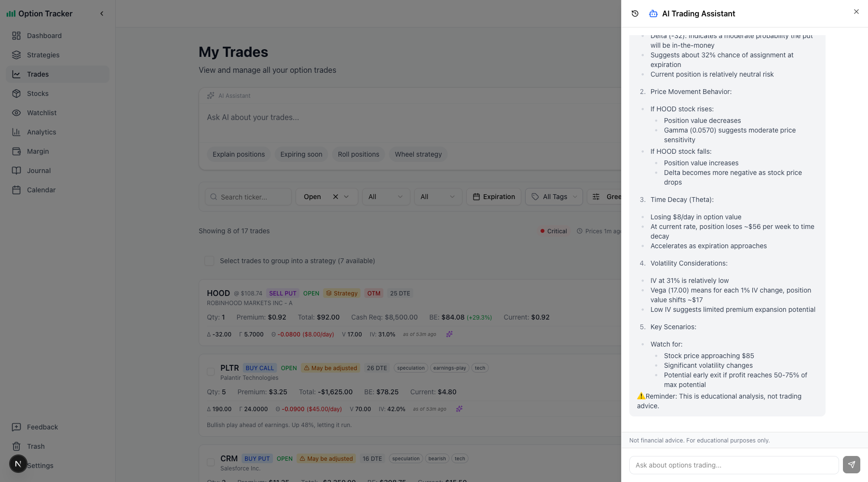
Task: Go to Dashboard in the sidebar
Action: click(44, 36)
